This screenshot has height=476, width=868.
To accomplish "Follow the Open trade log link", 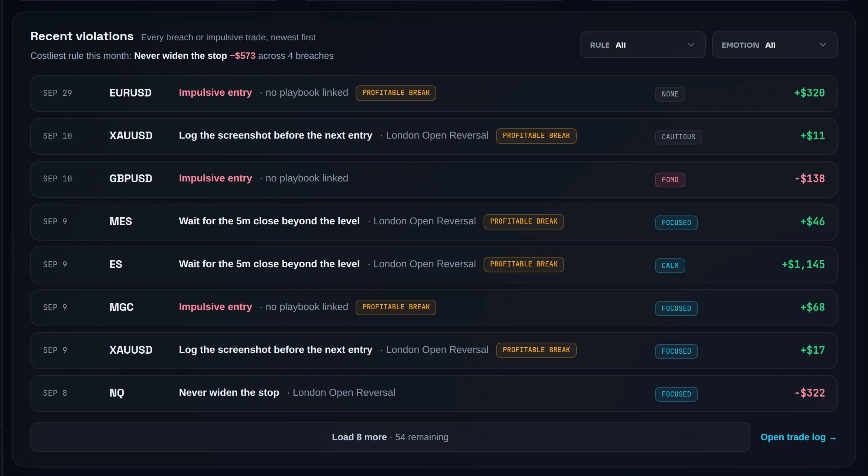I will pyautogui.click(x=799, y=437).
